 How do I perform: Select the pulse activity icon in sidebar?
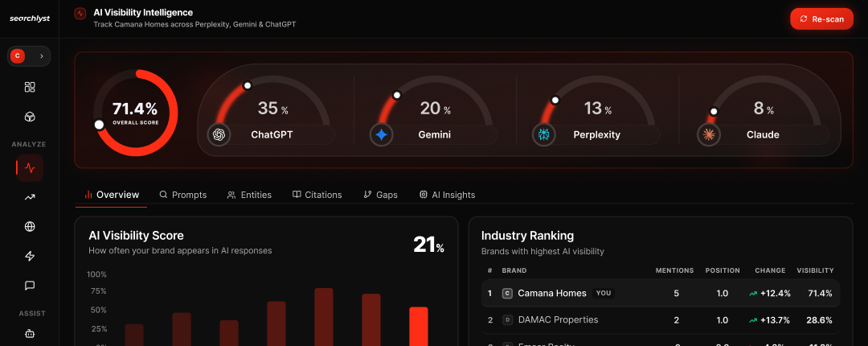30,168
